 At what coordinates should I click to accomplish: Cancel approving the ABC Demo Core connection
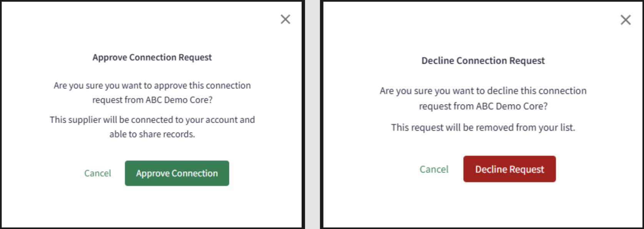[97, 173]
